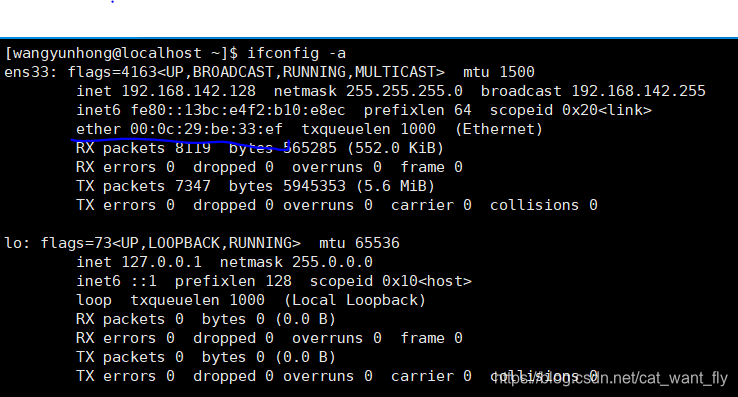Viewport: 738px width, 397px height.
Task: Click 'RX packets 8119' text
Action: 144,148
